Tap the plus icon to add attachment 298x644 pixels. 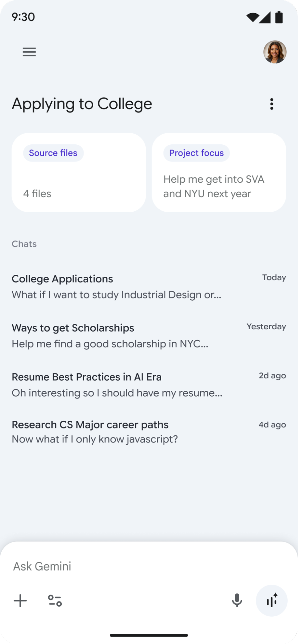(20, 601)
